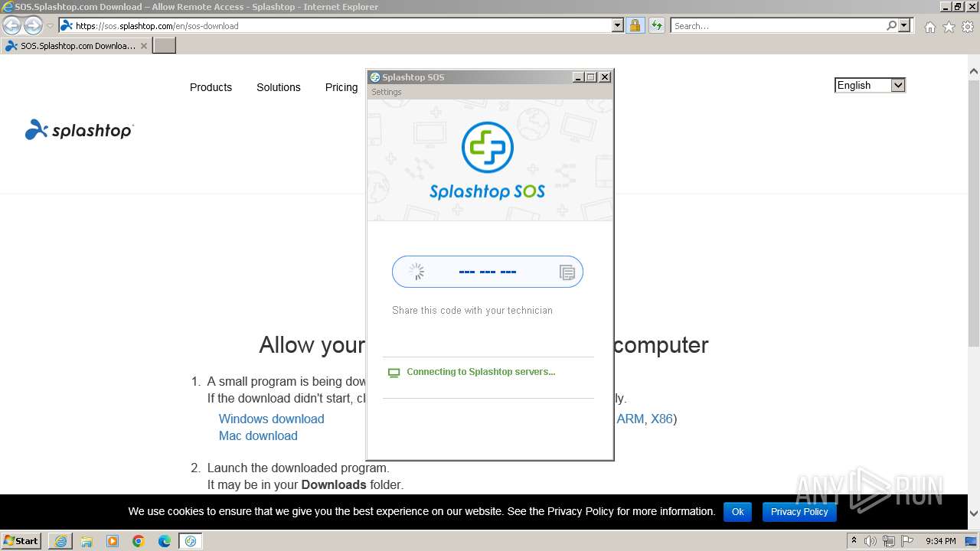Click the Mac download link
980x551 pixels.
[258, 436]
